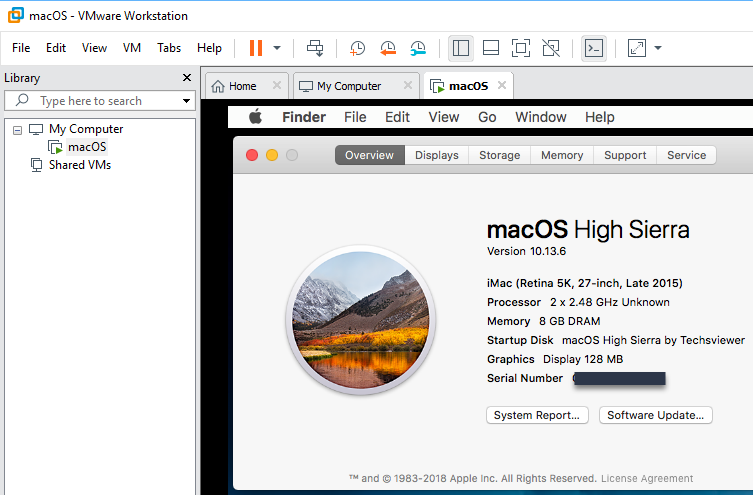Viewport: 753px width, 495px height.
Task: Select Shared VMs in the library
Action: click(80, 165)
